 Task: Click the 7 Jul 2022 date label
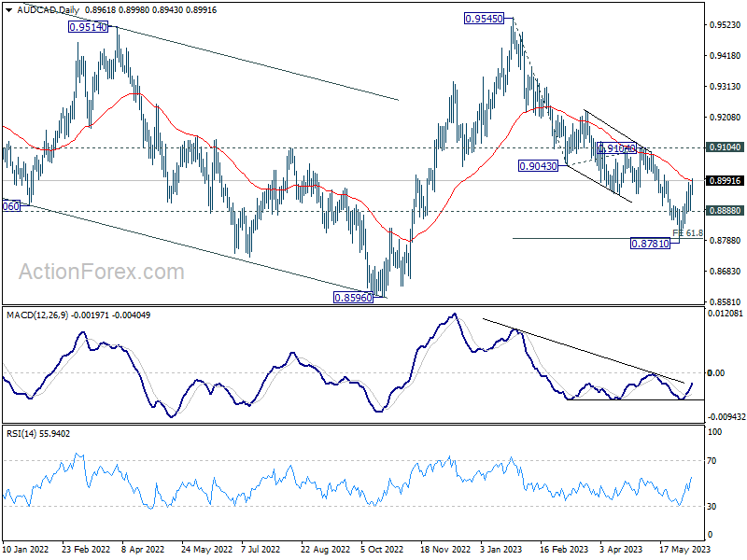[261, 550]
